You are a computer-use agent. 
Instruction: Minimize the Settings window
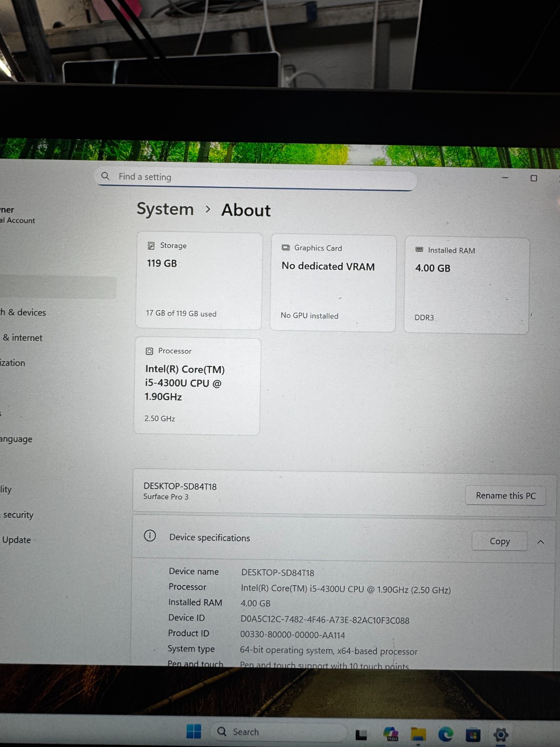tap(505, 178)
